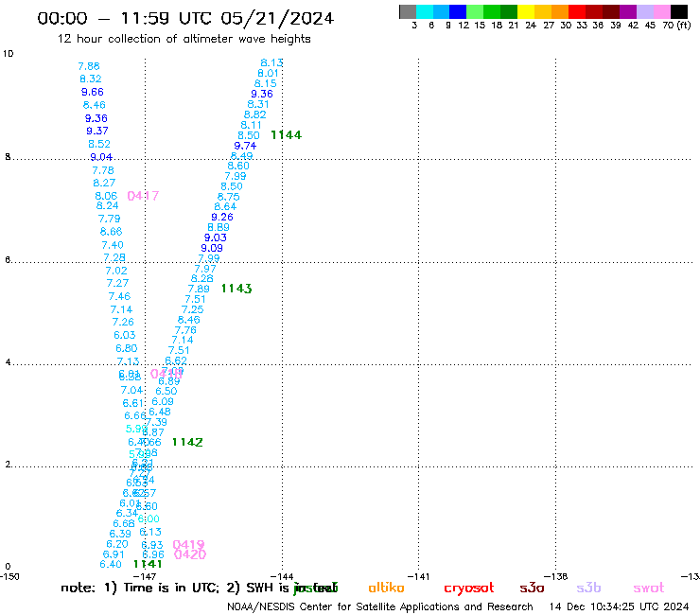Select the dark blue value '9.74'
The width and height of the screenshot is (700, 615).
[245, 146]
